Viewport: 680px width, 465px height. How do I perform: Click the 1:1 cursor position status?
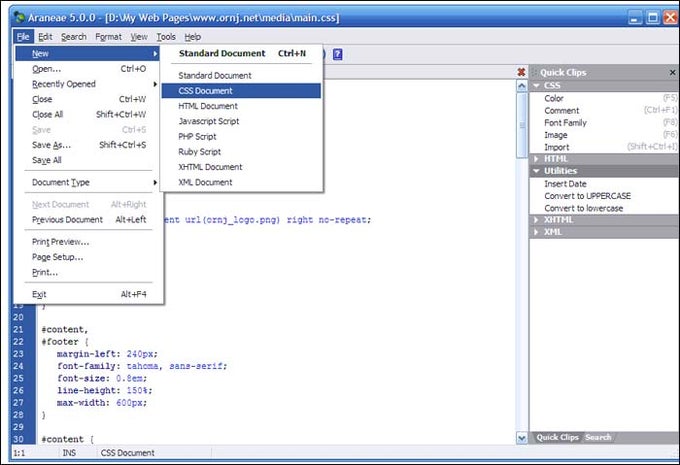tap(19, 453)
